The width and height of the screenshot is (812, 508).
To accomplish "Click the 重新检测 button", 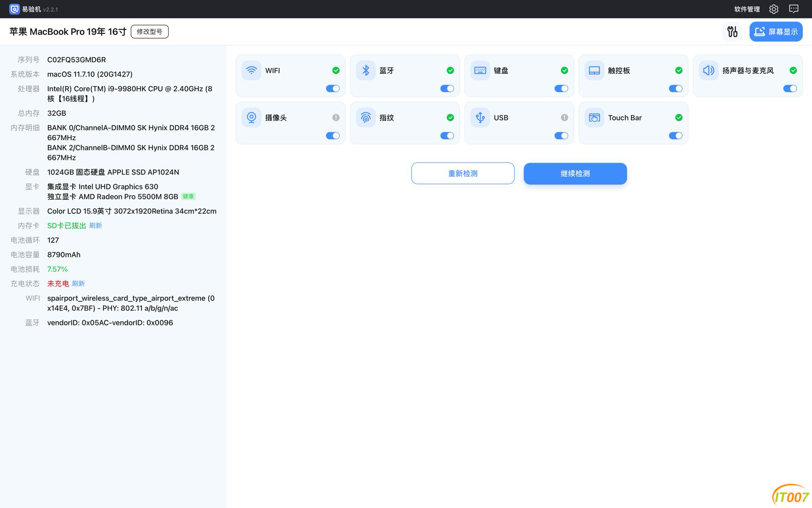I will [x=462, y=174].
